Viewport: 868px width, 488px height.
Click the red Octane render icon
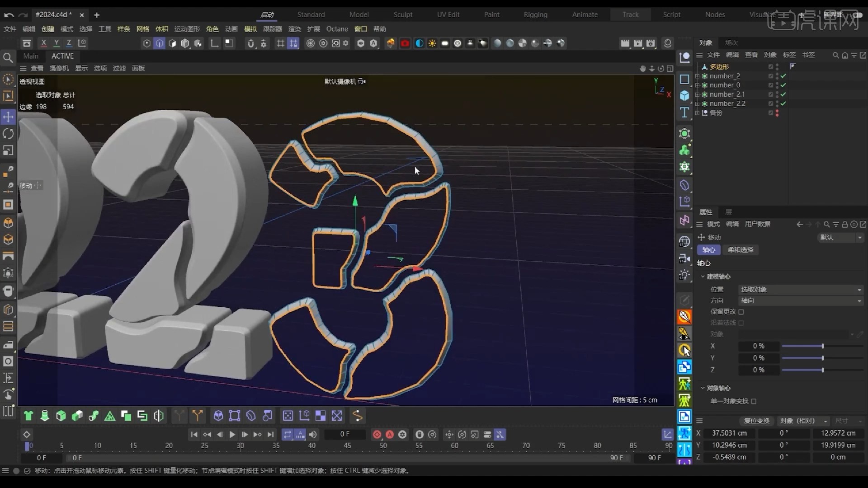(405, 43)
